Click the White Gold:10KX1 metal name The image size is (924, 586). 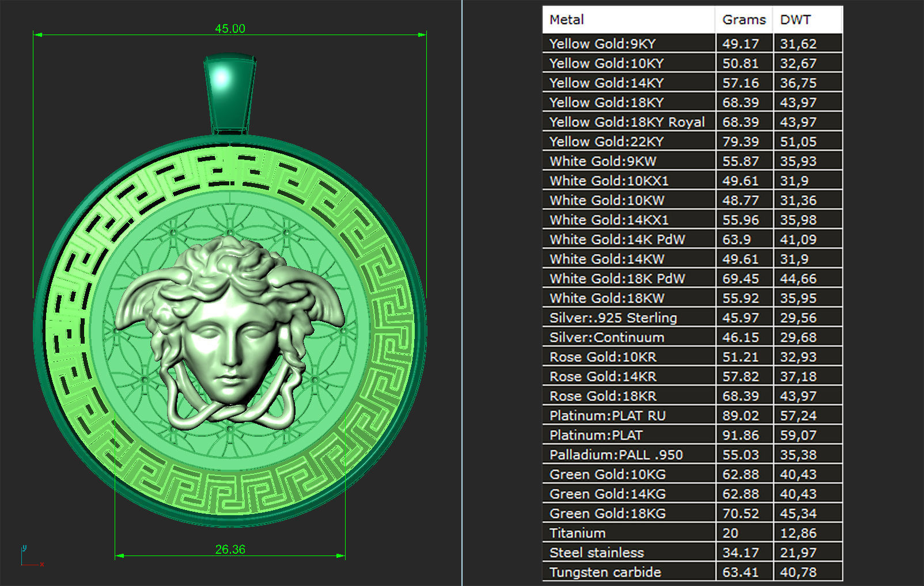click(x=609, y=181)
